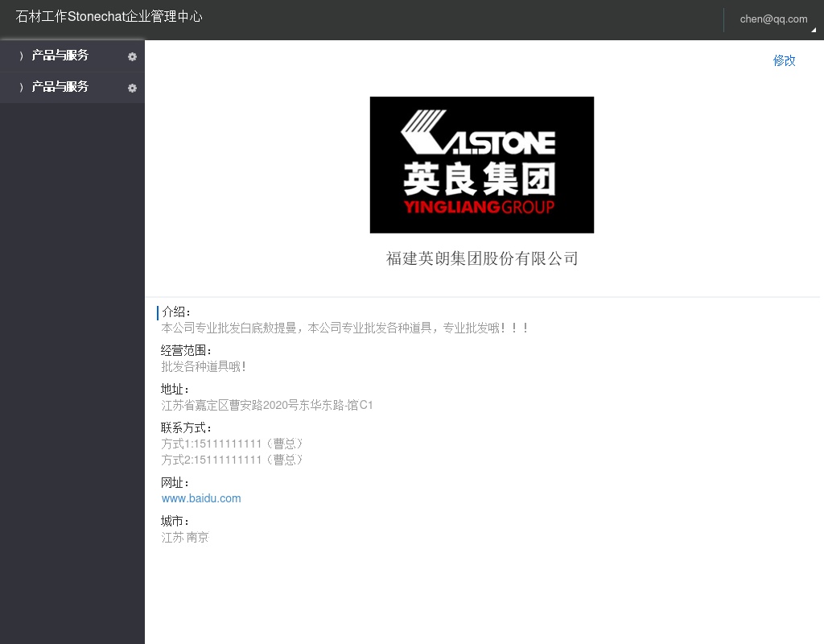Click the Yingliang Group logo image

tap(481, 165)
